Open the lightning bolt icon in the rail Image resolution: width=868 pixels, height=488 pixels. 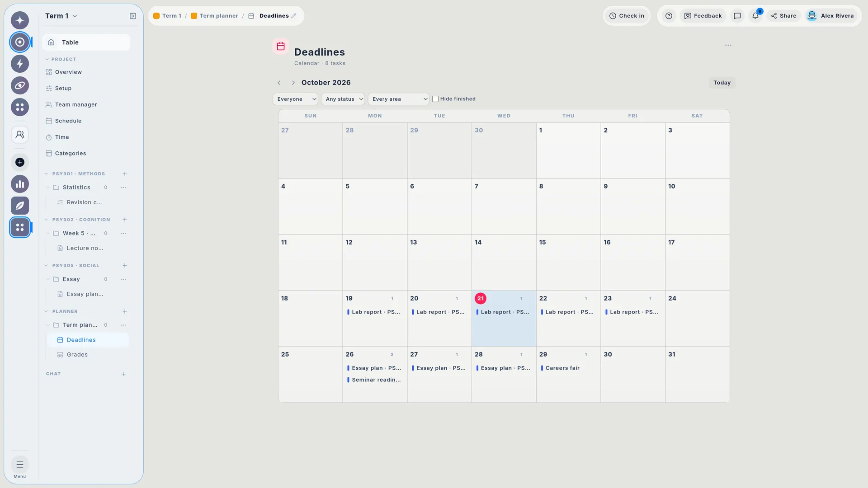point(20,64)
